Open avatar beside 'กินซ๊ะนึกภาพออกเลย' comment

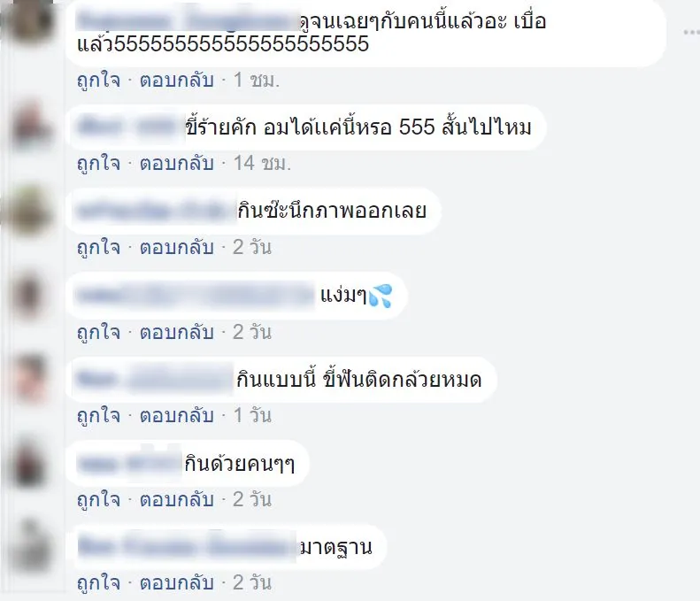30,211
